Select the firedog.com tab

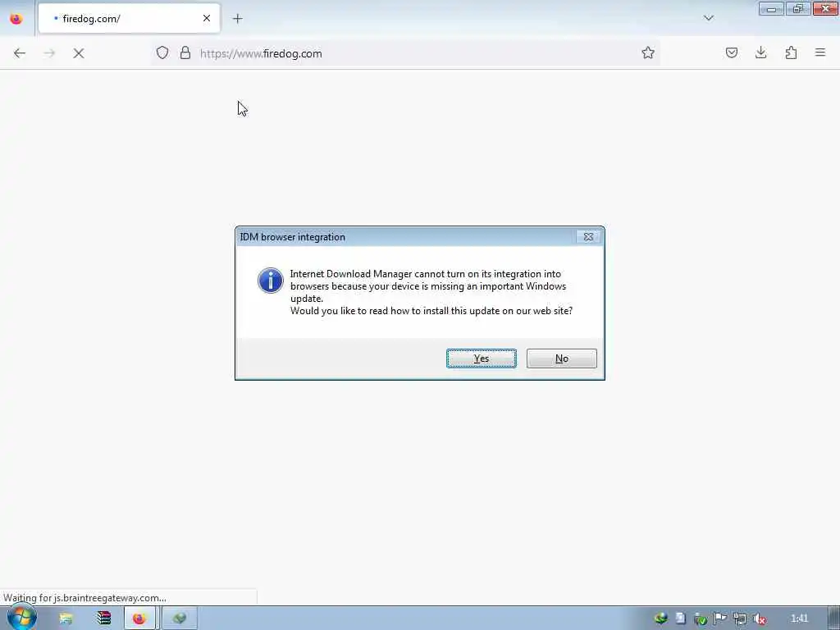[x=129, y=18]
